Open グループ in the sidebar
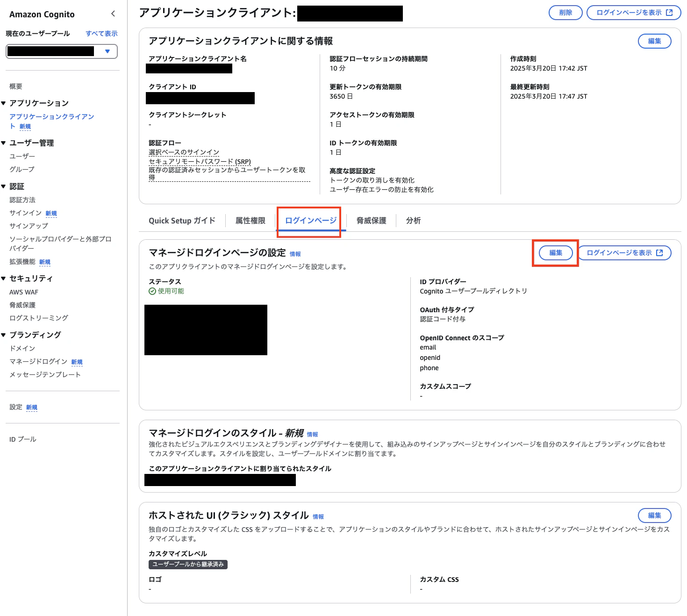Image resolution: width=687 pixels, height=616 pixels. (x=22, y=169)
